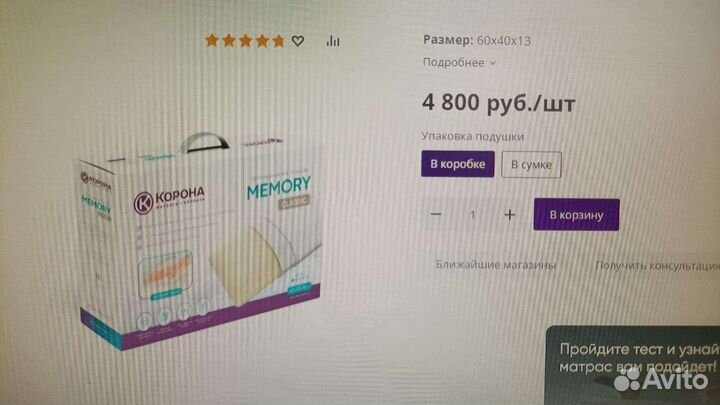Open the Корона Memory pillow box image
Viewport: 720px width, 405px height.
coord(199,241)
